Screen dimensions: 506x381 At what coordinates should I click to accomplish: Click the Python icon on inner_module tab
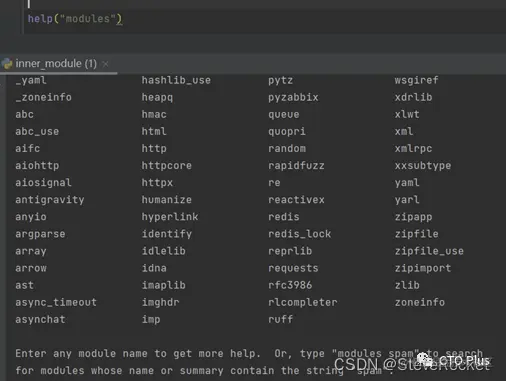click(7, 63)
